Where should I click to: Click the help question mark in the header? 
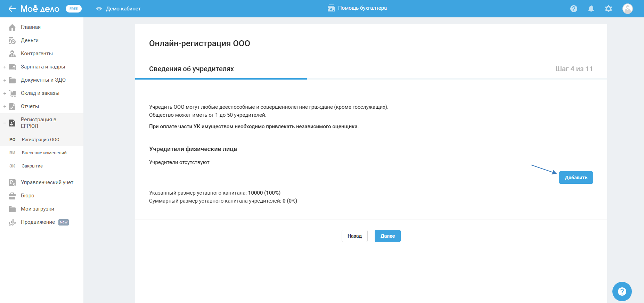pyautogui.click(x=574, y=9)
